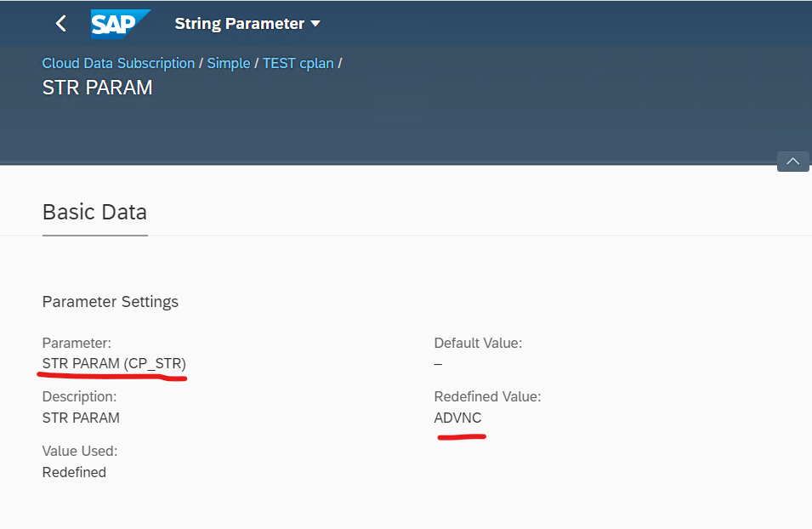Click the STR PARAM page title
This screenshot has height=529, width=812.
[x=97, y=87]
